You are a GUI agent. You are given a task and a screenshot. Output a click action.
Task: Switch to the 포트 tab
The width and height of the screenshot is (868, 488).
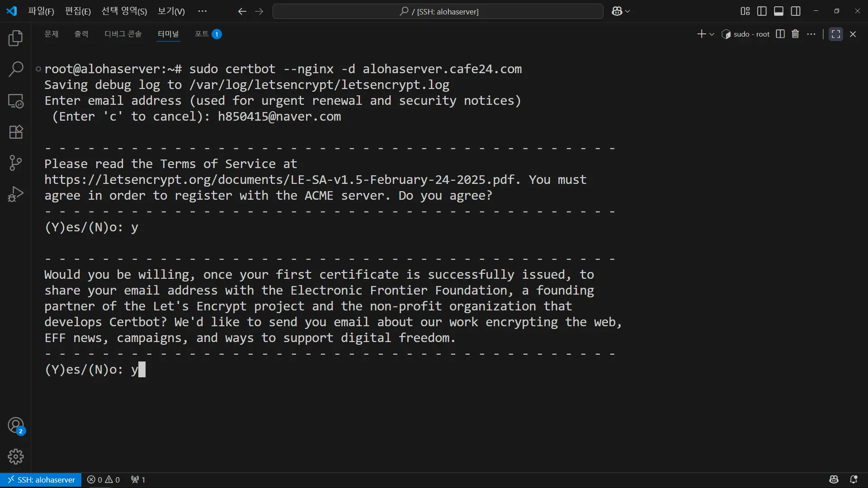pos(202,34)
